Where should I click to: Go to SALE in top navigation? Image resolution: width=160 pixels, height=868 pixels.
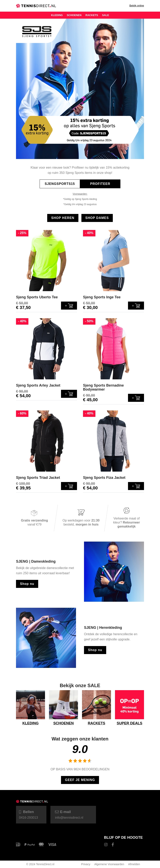106,15
